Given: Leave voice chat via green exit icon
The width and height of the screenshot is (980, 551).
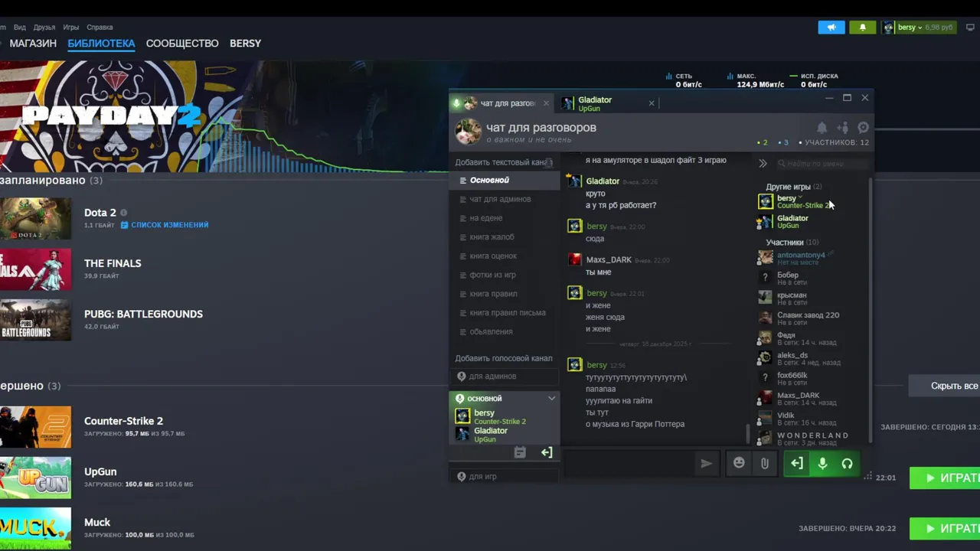Looking at the screenshot, I should pyautogui.click(x=796, y=463).
